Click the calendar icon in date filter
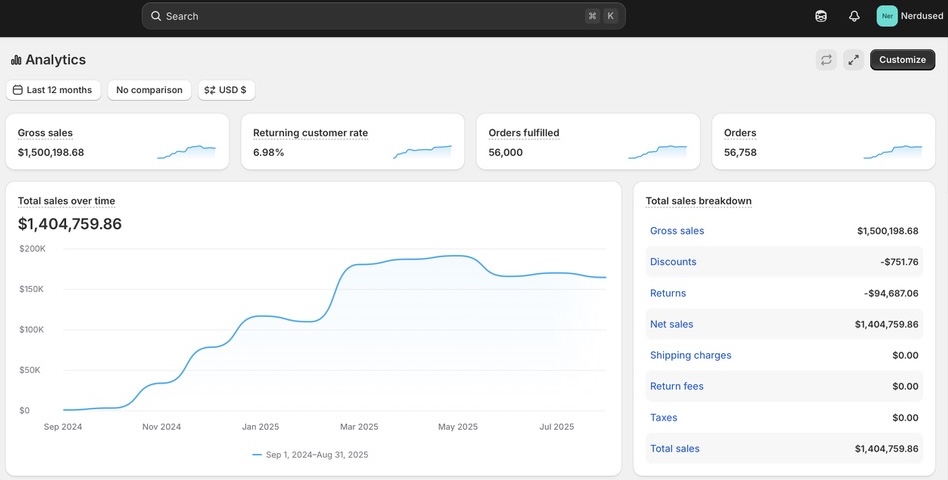 pyautogui.click(x=18, y=90)
